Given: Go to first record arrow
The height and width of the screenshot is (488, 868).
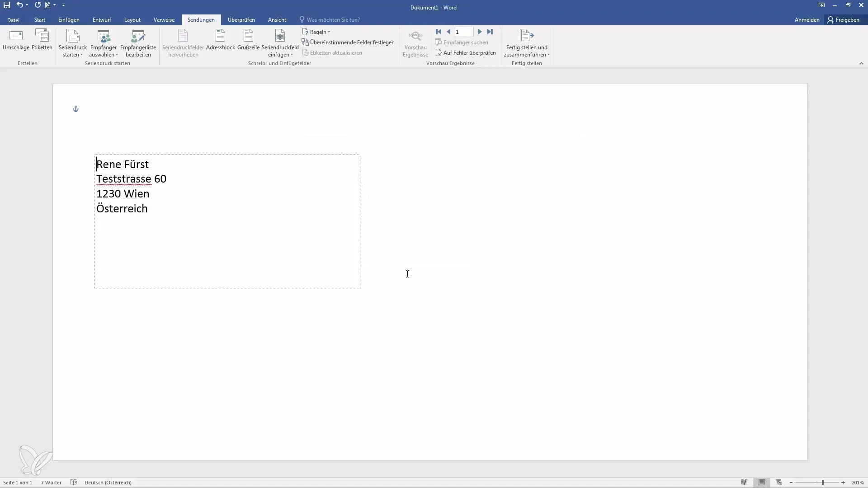Looking at the screenshot, I should [x=438, y=32].
